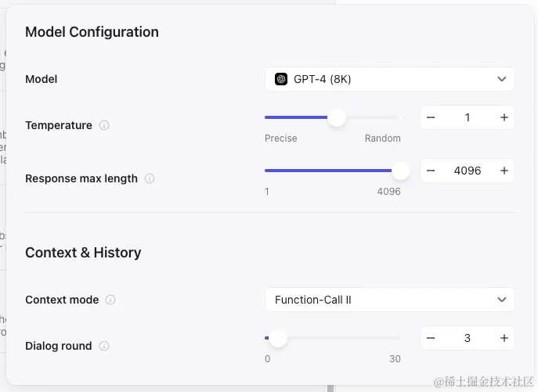Increase Temperature with the plus button
Image resolution: width=538 pixels, height=392 pixels.
[x=504, y=117]
